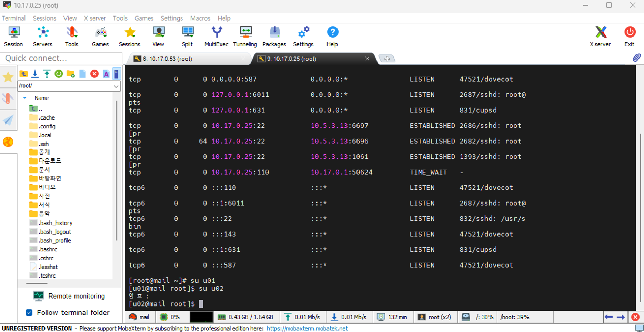Click the new tab plus button
Image resolution: width=644 pixels, height=332 pixels.
(387, 59)
